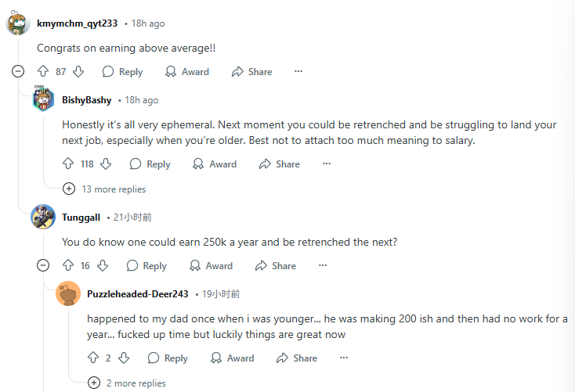Image resolution: width=575 pixels, height=392 pixels.
Task: Upvote BishyBashy's comment with 118 votes
Action: (x=68, y=164)
